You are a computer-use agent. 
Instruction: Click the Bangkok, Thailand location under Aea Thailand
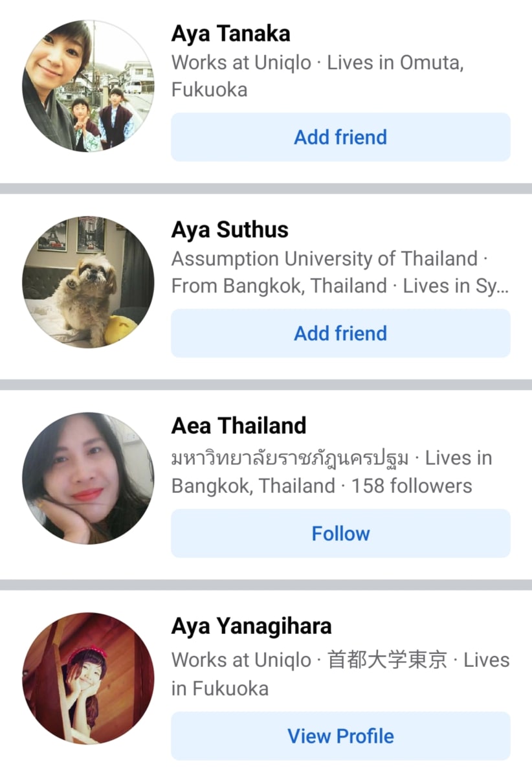click(x=253, y=486)
